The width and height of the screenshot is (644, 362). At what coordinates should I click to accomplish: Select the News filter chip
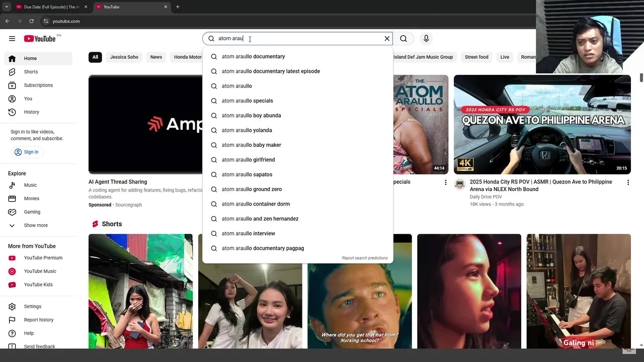(x=156, y=57)
